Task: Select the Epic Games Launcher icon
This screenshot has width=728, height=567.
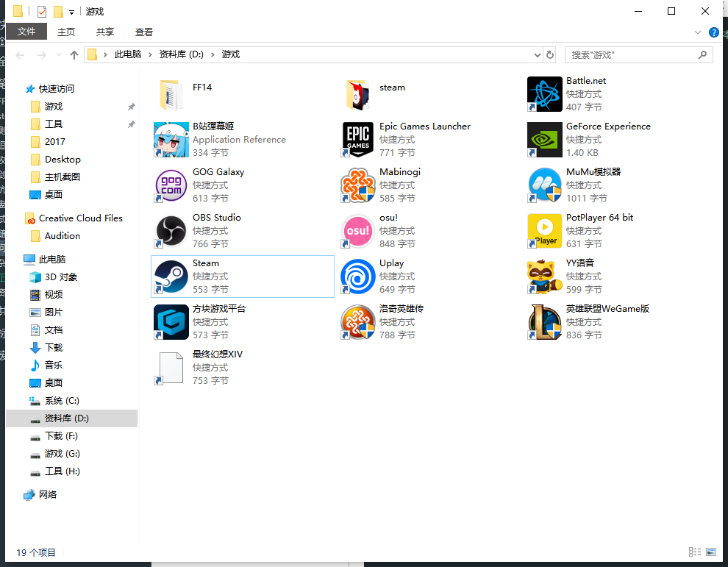Action: pyautogui.click(x=358, y=140)
